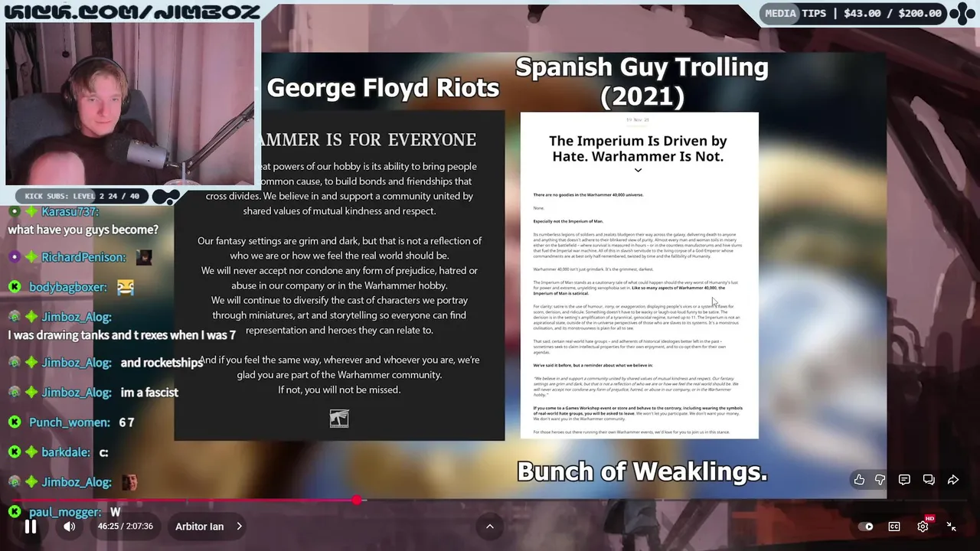This screenshot has width=980, height=551.
Task: Click chat username bodybagboxer
Action: coord(68,287)
